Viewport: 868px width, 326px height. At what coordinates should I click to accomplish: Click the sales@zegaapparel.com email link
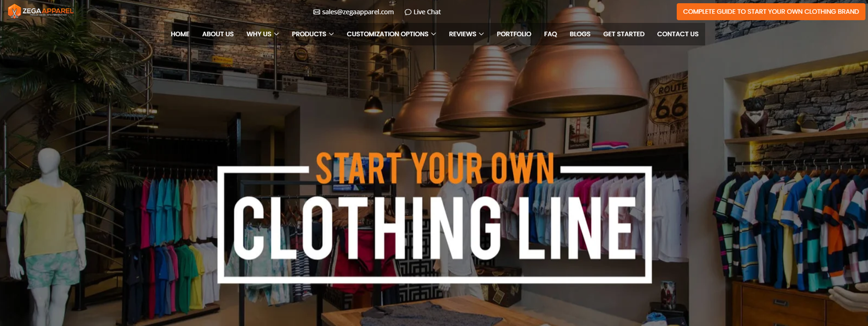pos(358,12)
